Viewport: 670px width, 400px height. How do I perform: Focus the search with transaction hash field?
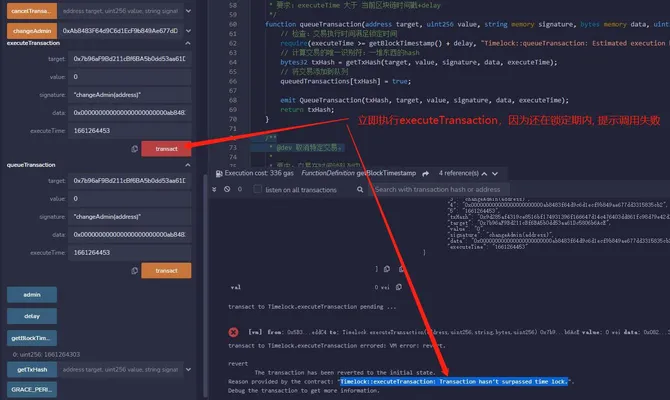(x=439, y=189)
